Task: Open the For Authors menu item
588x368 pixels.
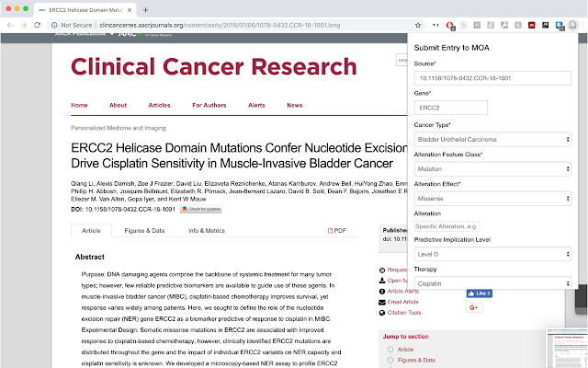Action: click(210, 105)
